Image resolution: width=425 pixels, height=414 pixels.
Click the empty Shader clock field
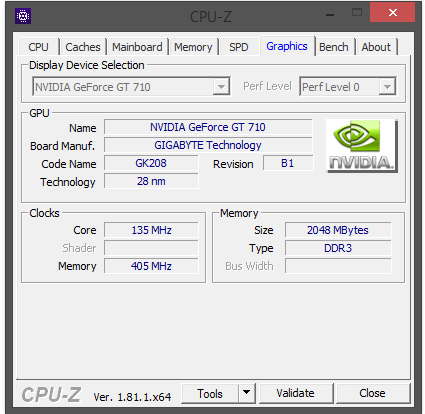tap(151, 248)
